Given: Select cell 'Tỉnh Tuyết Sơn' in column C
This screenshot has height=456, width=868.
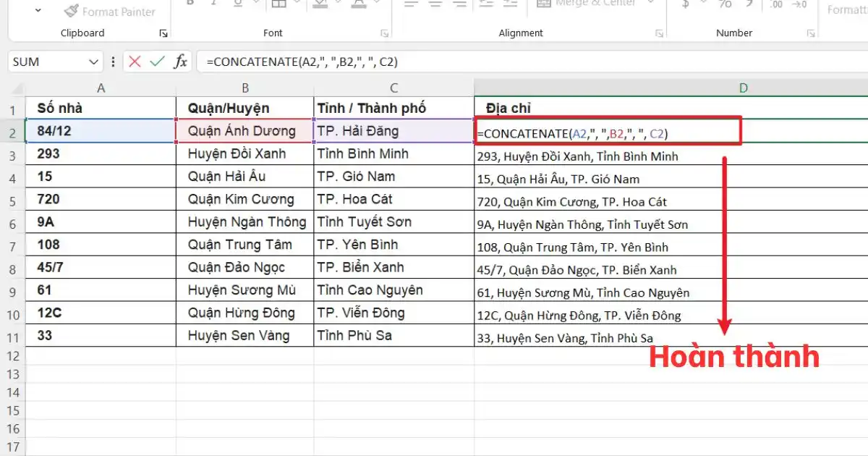Looking at the screenshot, I should [394, 222].
